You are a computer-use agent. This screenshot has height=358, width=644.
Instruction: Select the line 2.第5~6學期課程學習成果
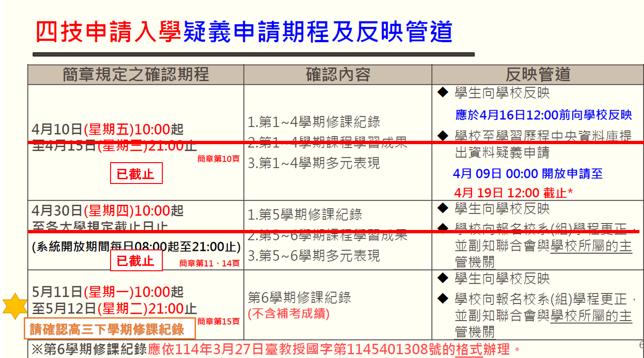click(327, 235)
